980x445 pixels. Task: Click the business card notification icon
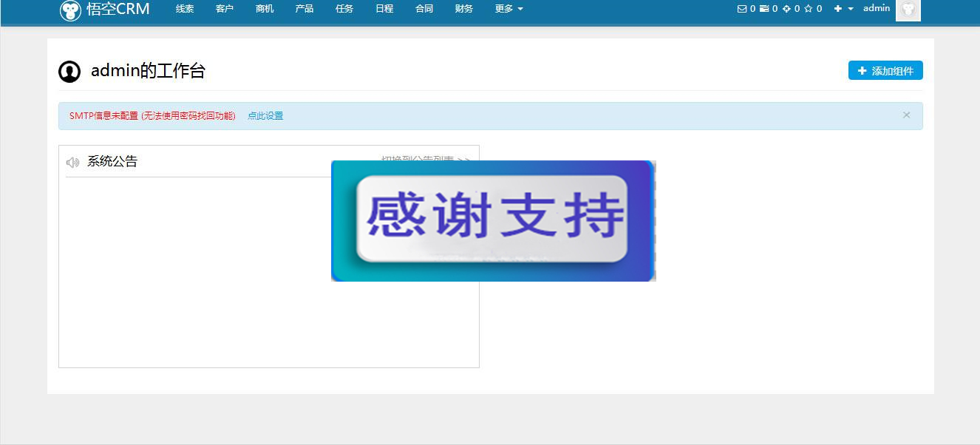pos(763,8)
